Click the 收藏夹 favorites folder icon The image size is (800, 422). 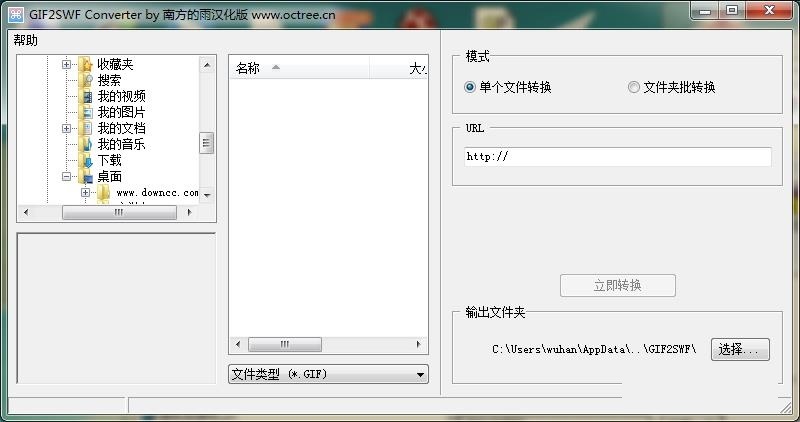point(87,65)
